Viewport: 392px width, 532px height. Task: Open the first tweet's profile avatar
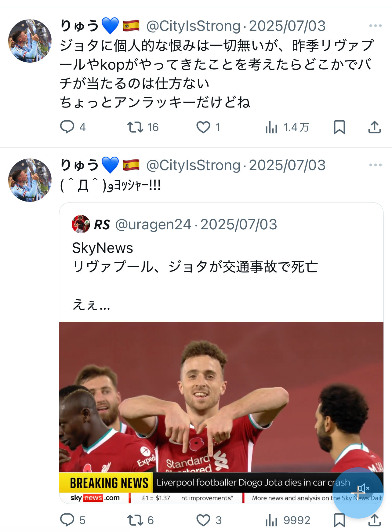point(30,41)
